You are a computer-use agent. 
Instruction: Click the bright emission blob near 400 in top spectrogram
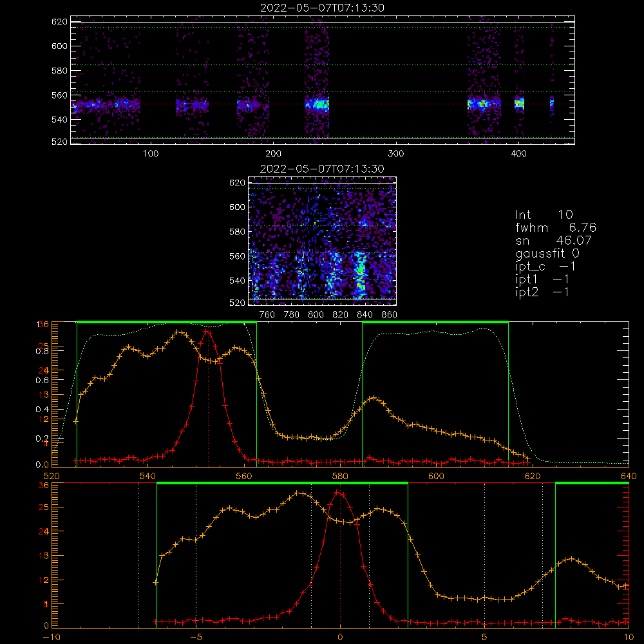520,103
